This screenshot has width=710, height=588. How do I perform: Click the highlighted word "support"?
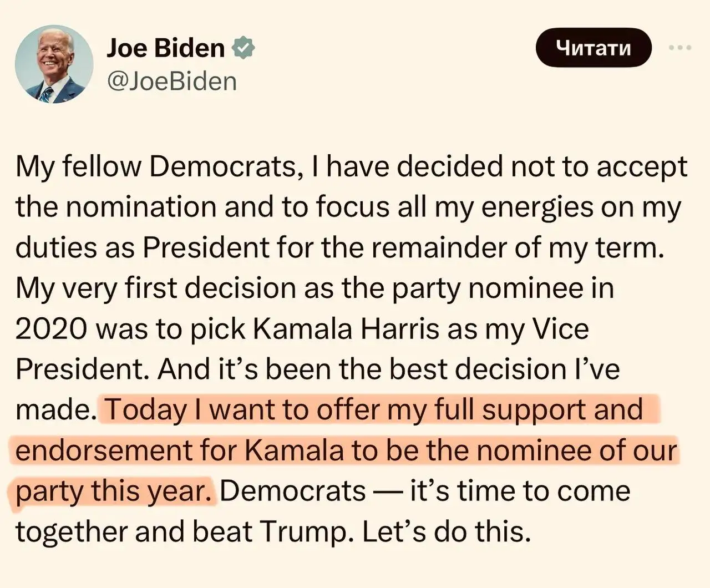point(534,410)
